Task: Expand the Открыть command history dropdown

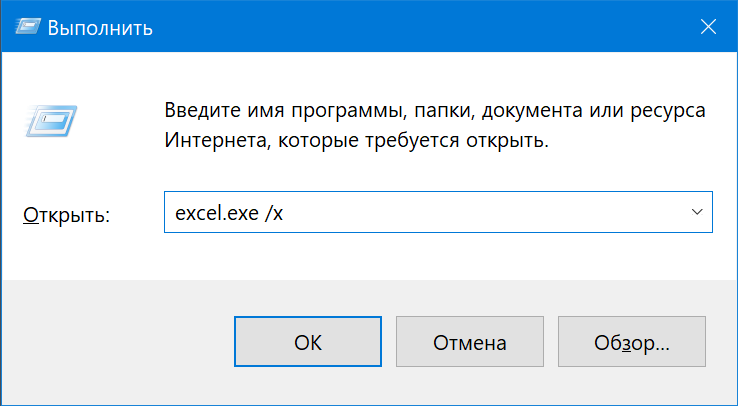Action: point(697,212)
